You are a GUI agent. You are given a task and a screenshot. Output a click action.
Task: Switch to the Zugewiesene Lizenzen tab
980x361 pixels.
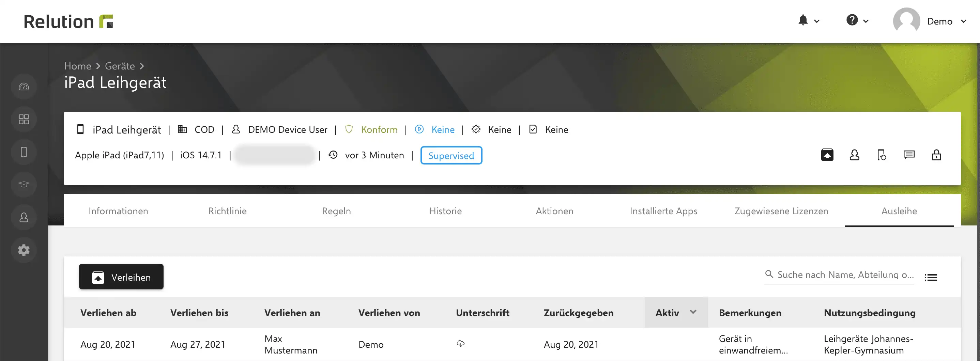(781, 211)
